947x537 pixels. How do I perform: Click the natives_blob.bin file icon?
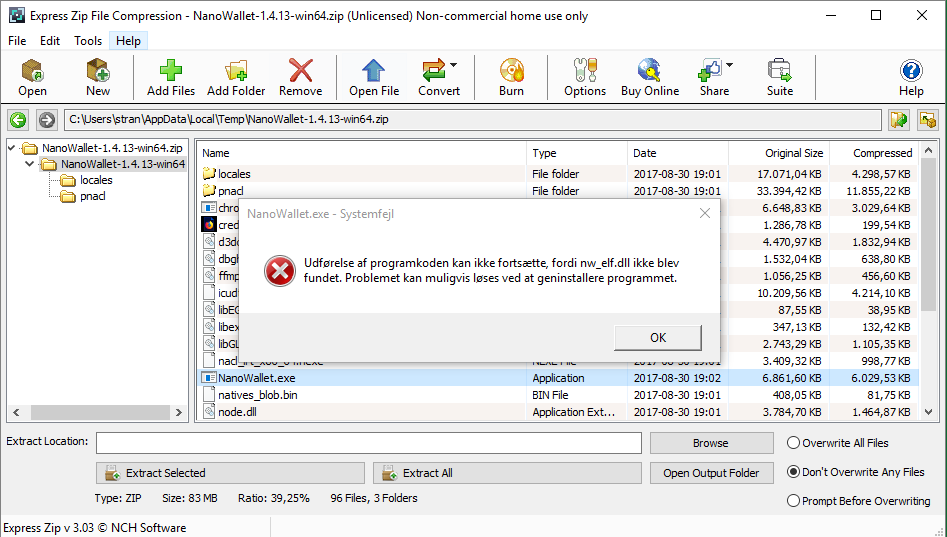[209, 394]
